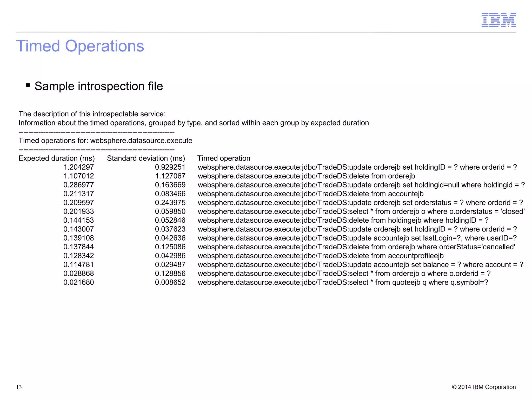The image size is (532, 399).
Task: Click operation 'delete from orderejb' without where clause
Action: (x=306, y=176)
